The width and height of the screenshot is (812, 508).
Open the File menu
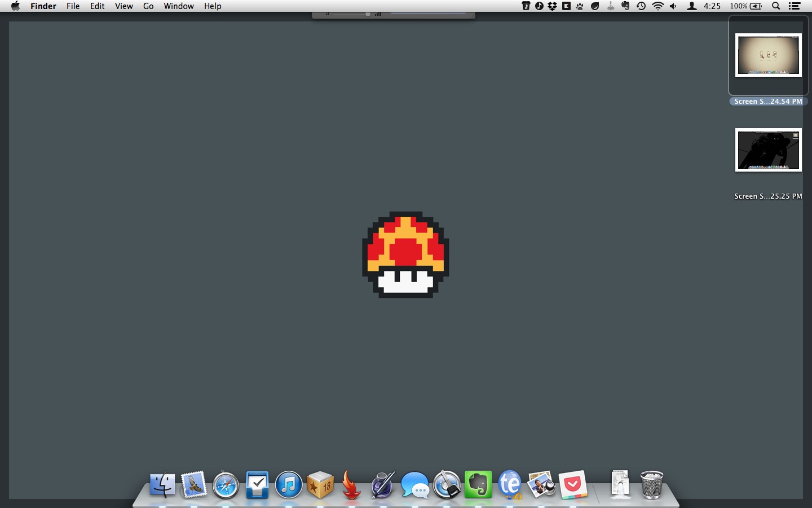coord(73,6)
